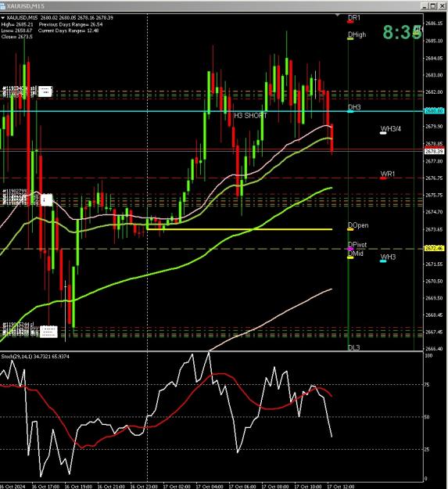Select the white WH3/4 weekly marker
Image resolution: width=448 pixels, height=489 pixels.
click(x=383, y=133)
